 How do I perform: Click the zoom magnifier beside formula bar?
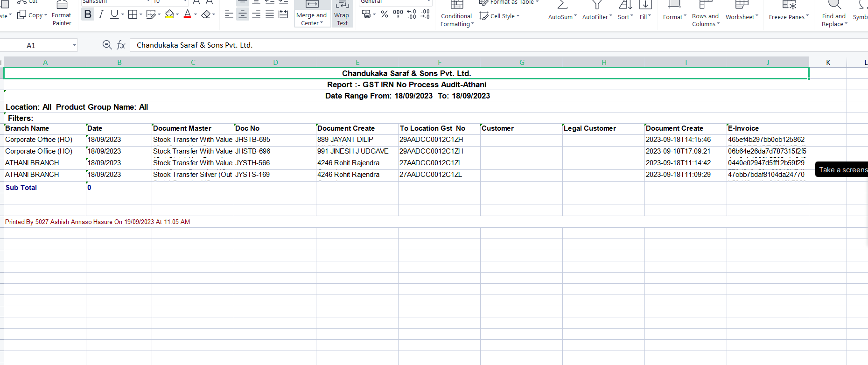point(107,45)
